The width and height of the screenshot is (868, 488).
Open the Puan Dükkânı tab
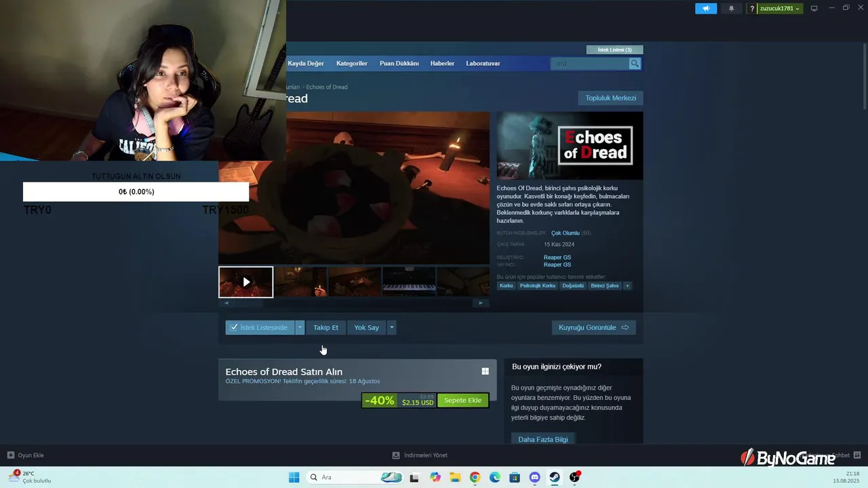coord(399,63)
